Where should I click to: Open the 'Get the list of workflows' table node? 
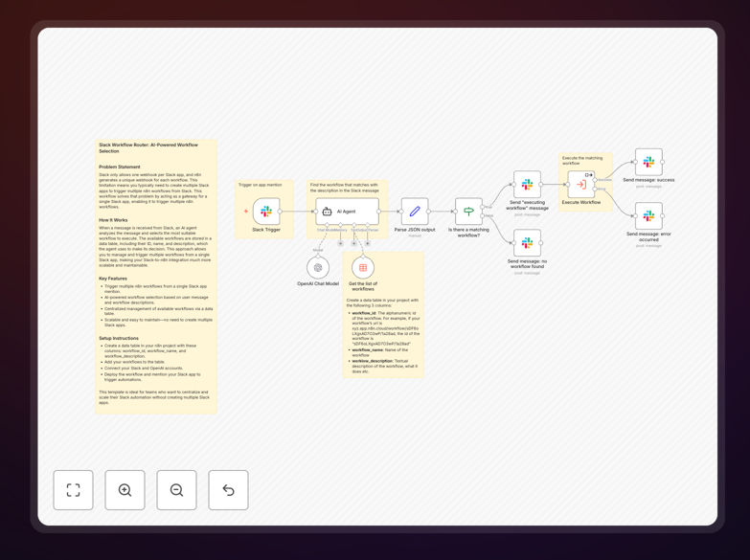[x=363, y=268]
